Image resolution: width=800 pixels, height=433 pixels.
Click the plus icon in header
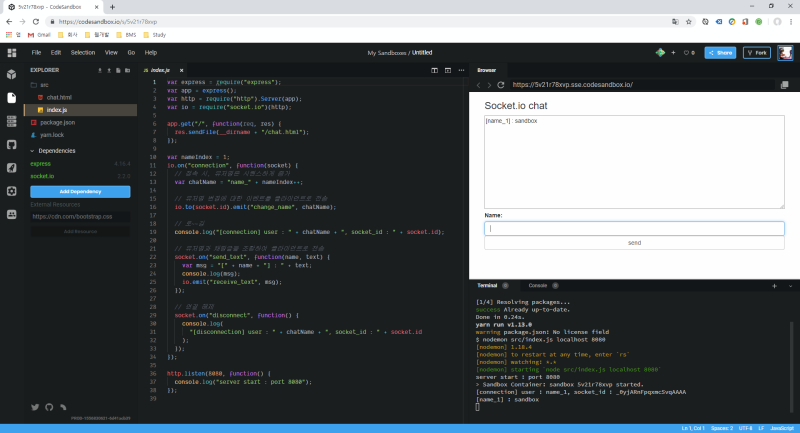[x=673, y=53]
